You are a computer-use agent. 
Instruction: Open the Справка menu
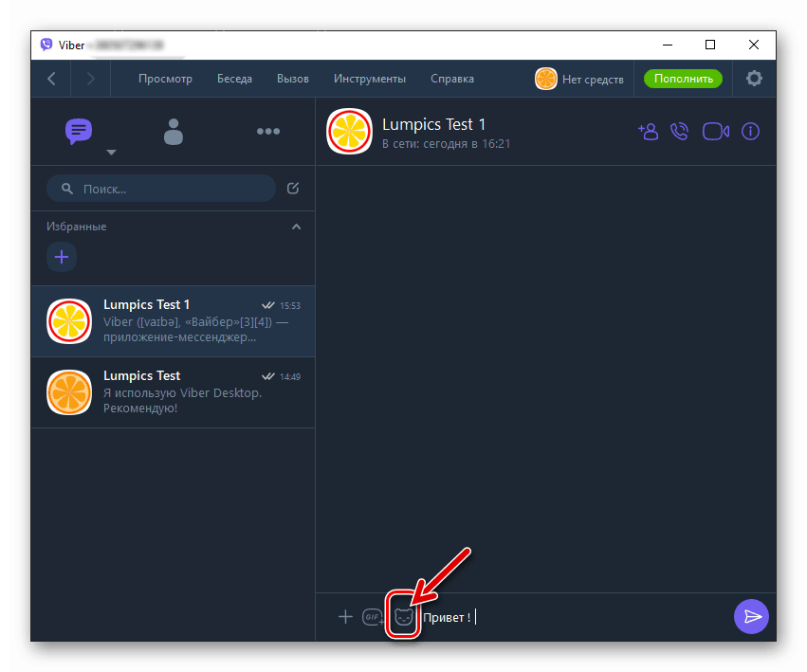[452, 79]
